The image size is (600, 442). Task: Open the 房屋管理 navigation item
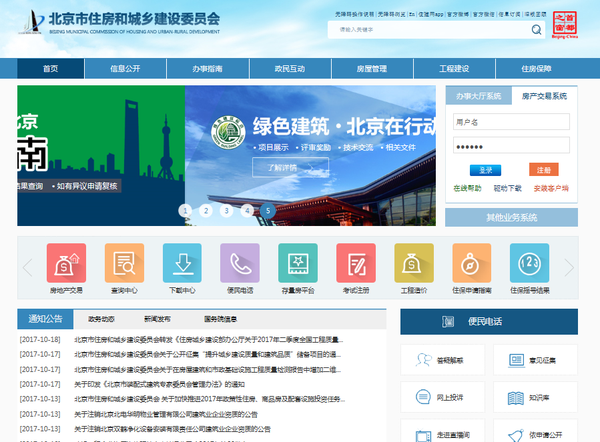(x=372, y=69)
